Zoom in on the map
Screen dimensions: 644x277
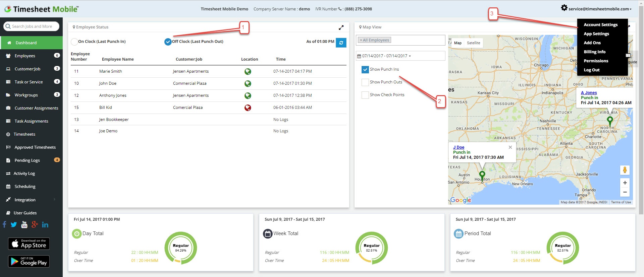625,183
